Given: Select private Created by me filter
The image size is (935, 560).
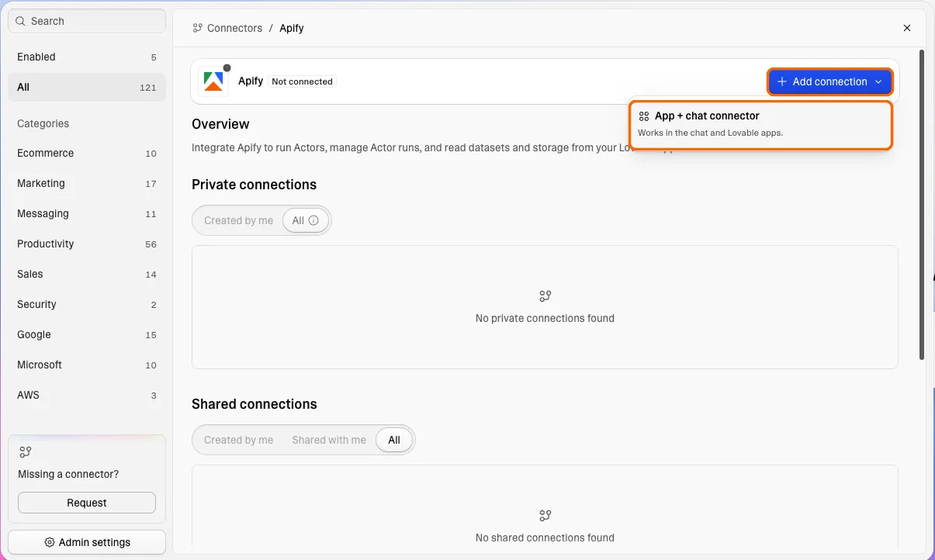Looking at the screenshot, I should 238,220.
